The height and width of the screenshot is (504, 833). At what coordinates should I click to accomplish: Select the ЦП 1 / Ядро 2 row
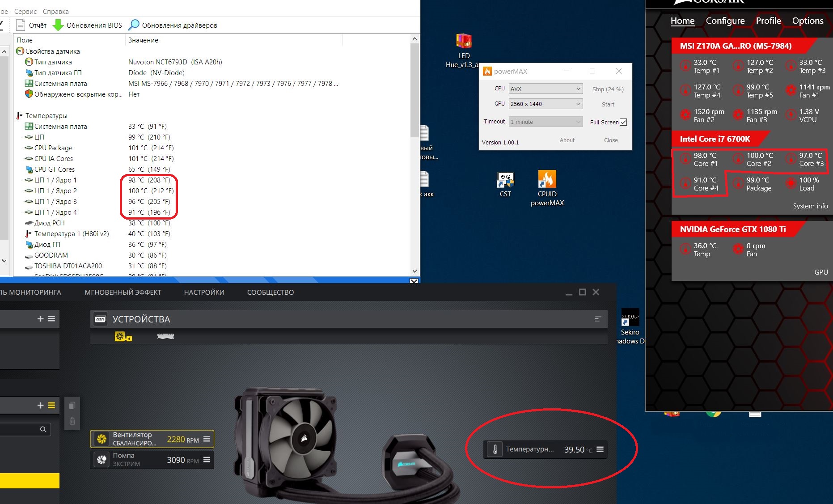(x=211, y=191)
